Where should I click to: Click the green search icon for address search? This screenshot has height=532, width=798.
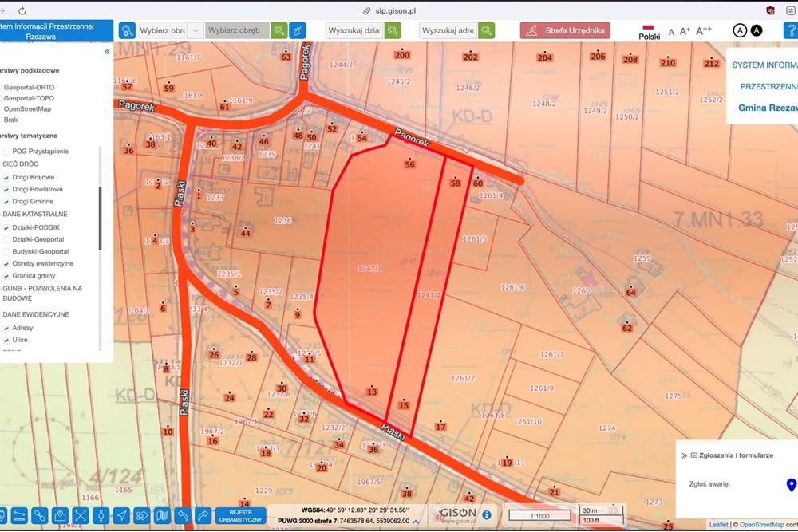point(486,30)
